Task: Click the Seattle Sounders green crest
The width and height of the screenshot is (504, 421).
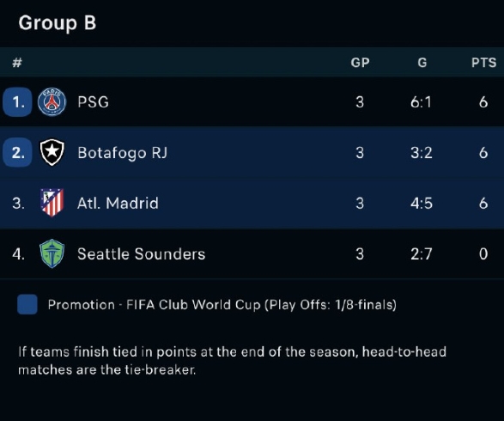Action: tap(52, 253)
